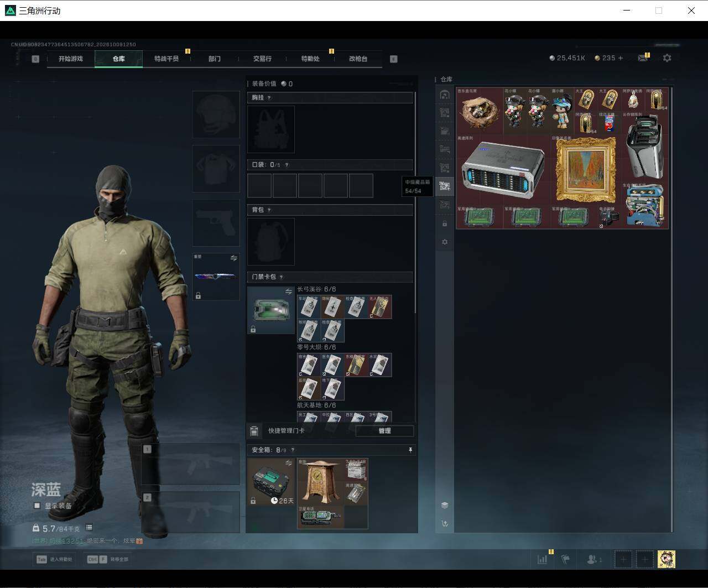Open the settings gear in top bar

coord(667,58)
